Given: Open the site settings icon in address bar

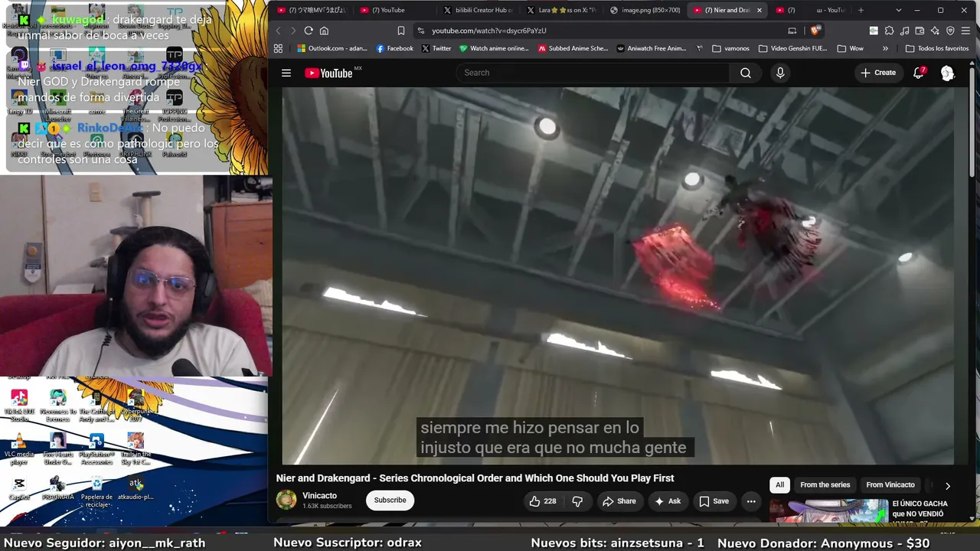Looking at the screenshot, I should pos(420,31).
